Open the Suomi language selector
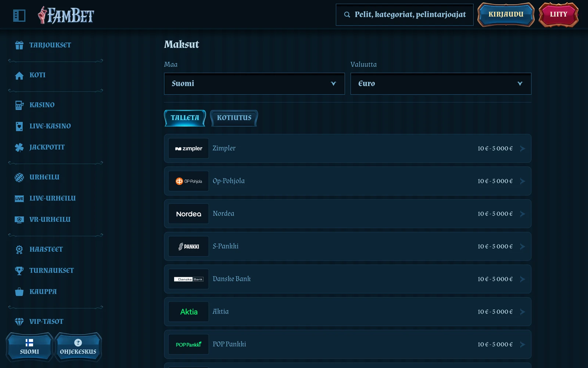The width and height of the screenshot is (588, 368). click(29, 347)
